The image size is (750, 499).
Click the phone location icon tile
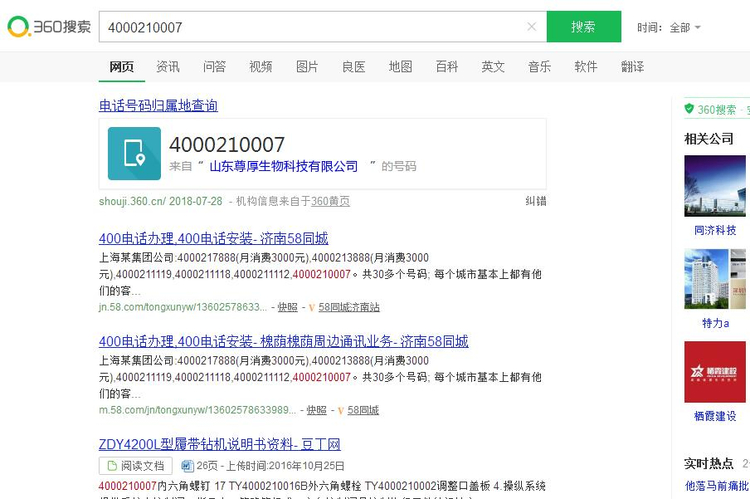click(134, 153)
